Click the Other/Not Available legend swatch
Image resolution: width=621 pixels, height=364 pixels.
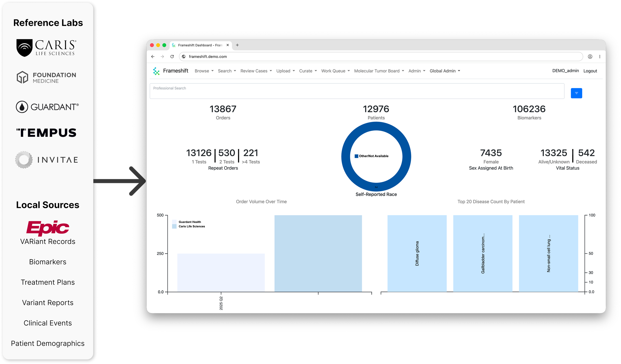(x=356, y=156)
